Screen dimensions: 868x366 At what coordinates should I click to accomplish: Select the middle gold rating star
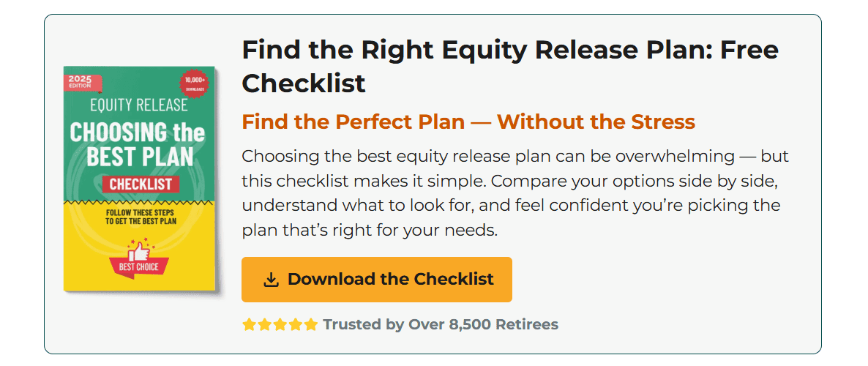(280, 324)
